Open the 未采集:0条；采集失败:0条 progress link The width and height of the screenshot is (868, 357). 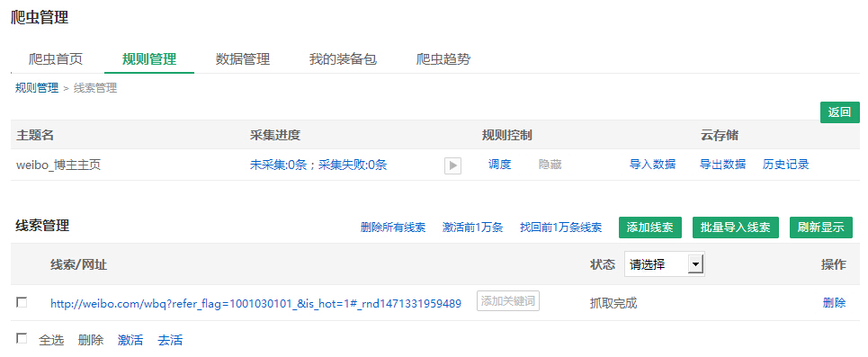tap(318, 165)
